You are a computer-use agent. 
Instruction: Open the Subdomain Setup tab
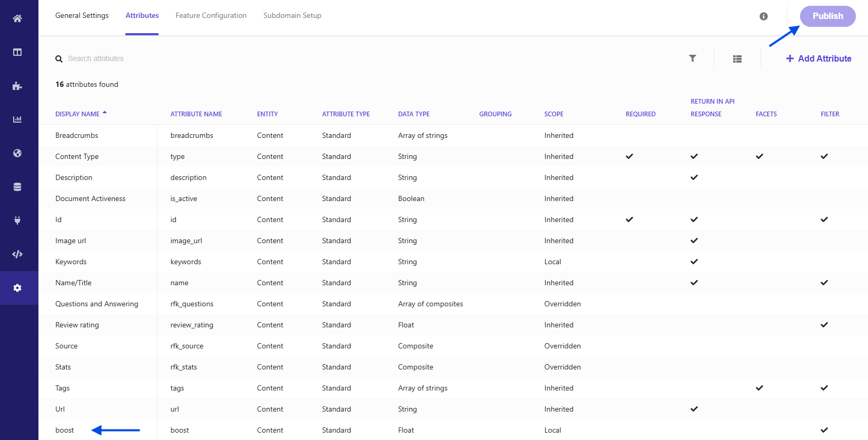[292, 15]
